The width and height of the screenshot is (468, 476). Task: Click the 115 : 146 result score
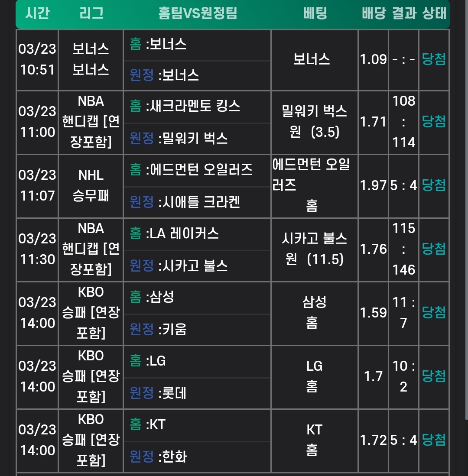pyautogui.click(x=404, y=249)
